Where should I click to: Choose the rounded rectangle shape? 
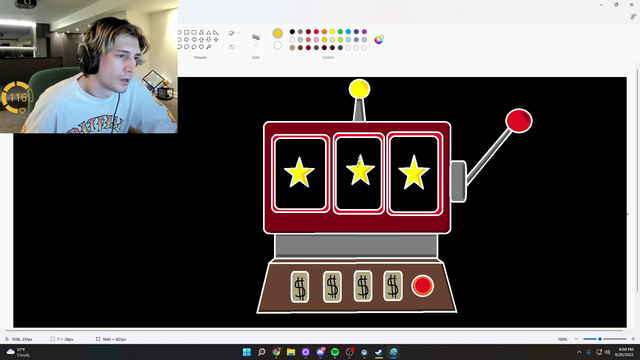click(x=194, y=32)
